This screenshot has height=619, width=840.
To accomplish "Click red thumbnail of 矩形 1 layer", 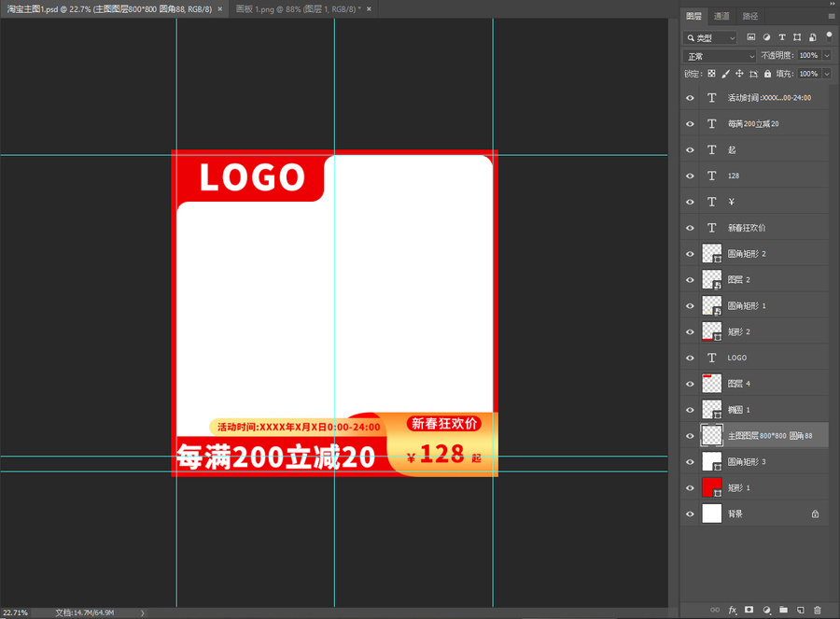I will click(711, 487).
